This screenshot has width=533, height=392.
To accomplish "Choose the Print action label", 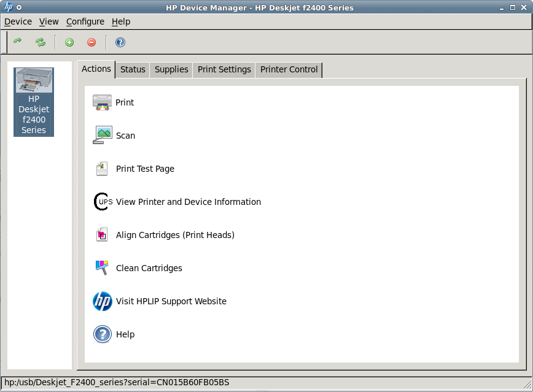I will point(125,102).
